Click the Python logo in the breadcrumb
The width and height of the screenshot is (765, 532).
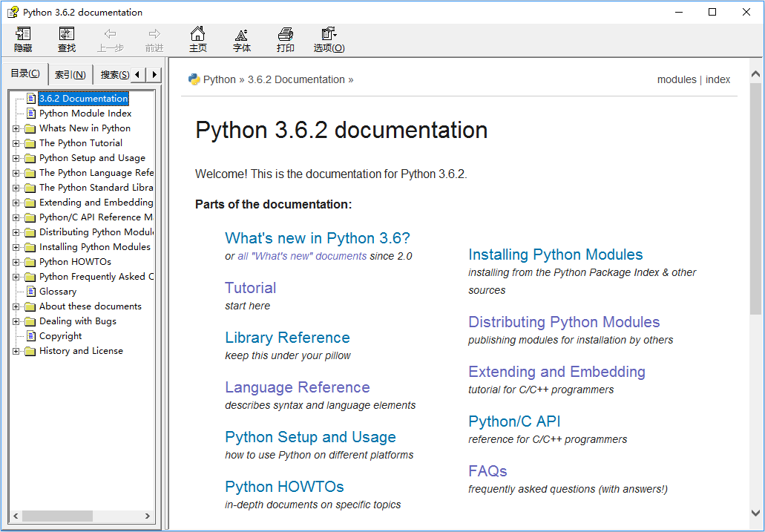(194, 79)
